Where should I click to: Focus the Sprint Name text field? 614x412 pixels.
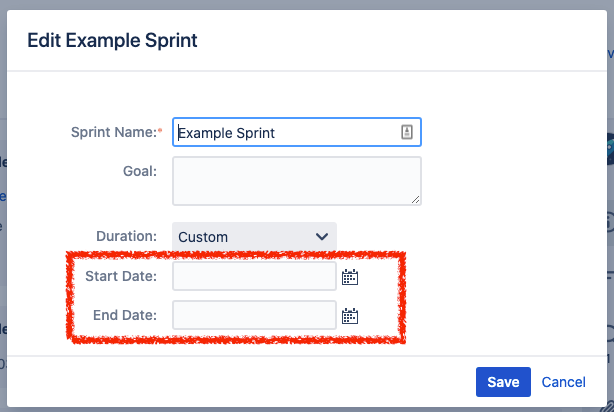pyautogui.click(x=297, y=132)
